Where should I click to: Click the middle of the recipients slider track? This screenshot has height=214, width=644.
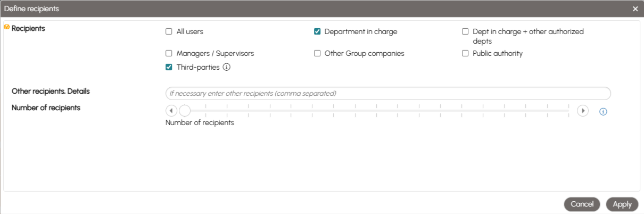[x=377, y=111]
